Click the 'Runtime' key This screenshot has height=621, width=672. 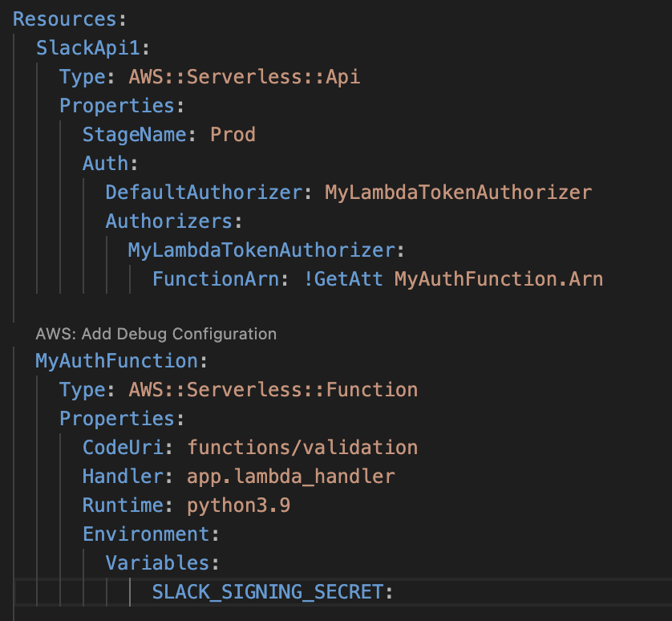[123, 505]
